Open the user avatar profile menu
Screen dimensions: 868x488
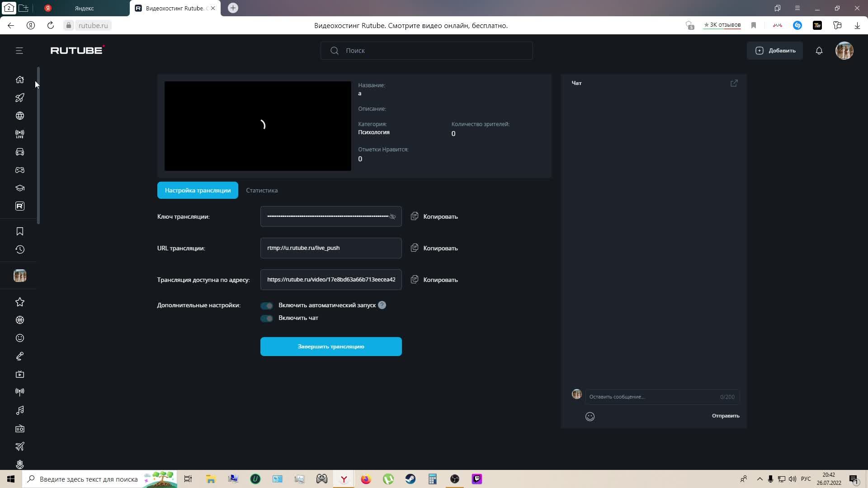(844, 51)
